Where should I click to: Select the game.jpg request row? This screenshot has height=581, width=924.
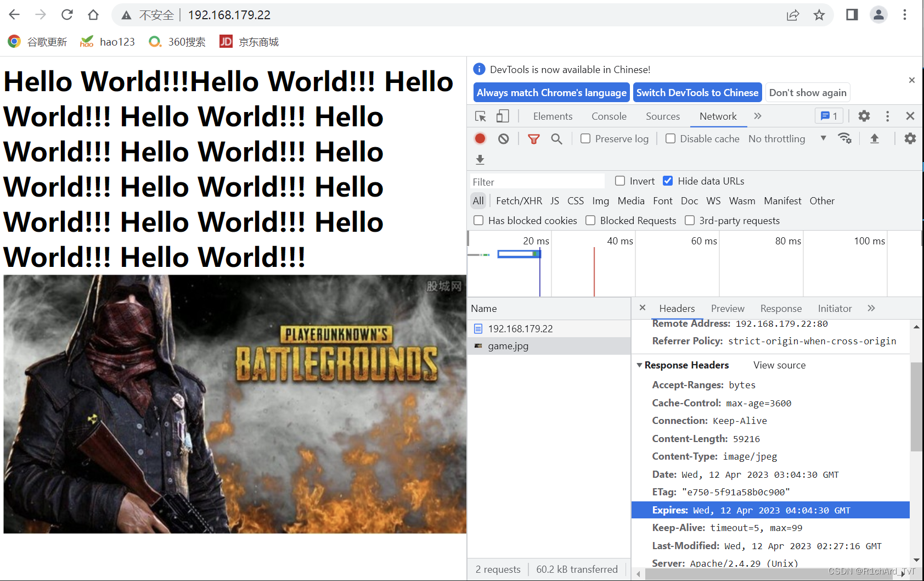[x=549, y=346]
